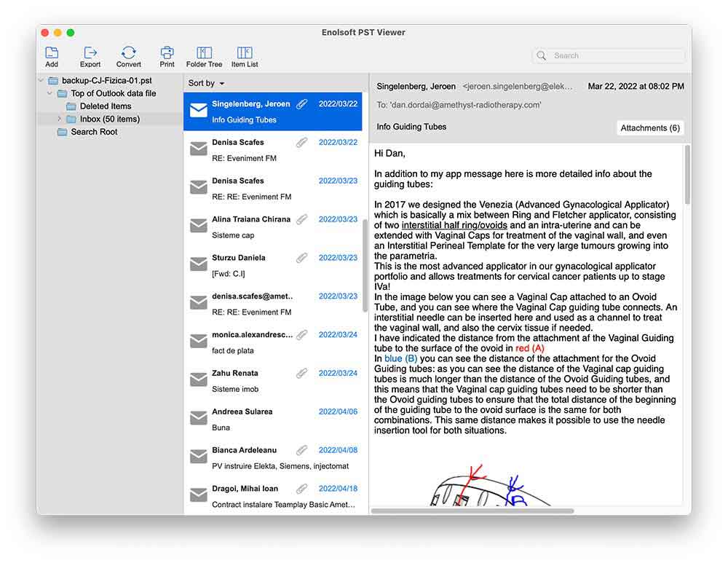Screen dimensions: 728x563
Task: Click envelope icon of Sturzu Daniela message
Action: [198, 264]
